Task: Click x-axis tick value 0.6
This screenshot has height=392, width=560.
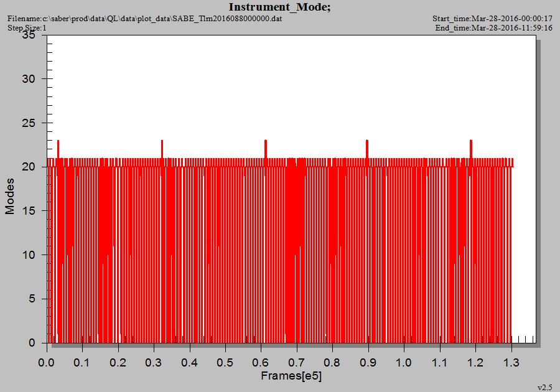Action: (261, 363)
